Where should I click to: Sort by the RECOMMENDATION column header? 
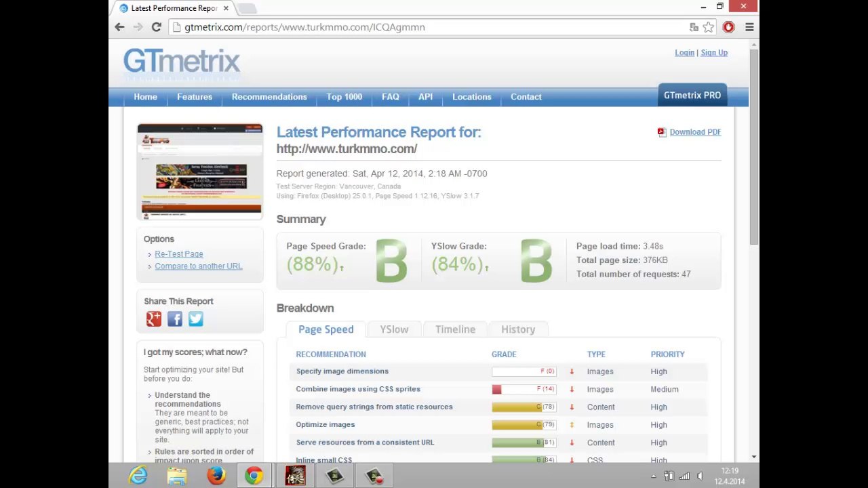click(x=331, y=354)
